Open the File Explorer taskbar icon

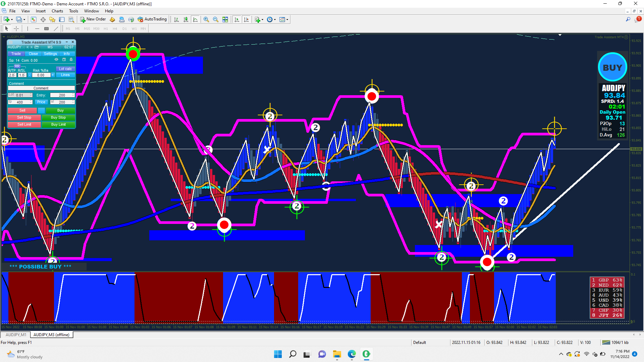coord(337,354)
